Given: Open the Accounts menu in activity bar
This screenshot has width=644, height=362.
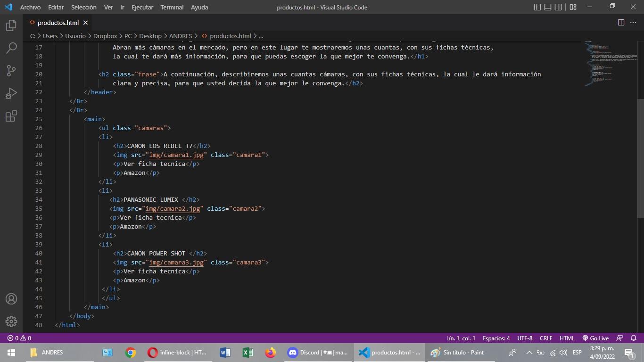Looking at the screenshot, I should (x=11, y=299).
